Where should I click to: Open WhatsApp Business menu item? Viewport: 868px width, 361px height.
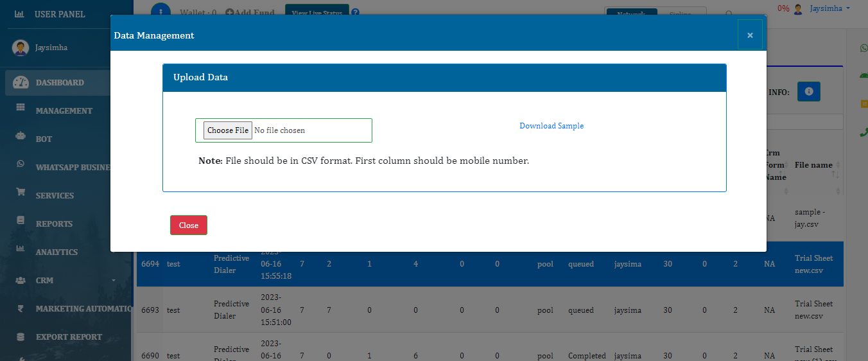tap(72, 167)
